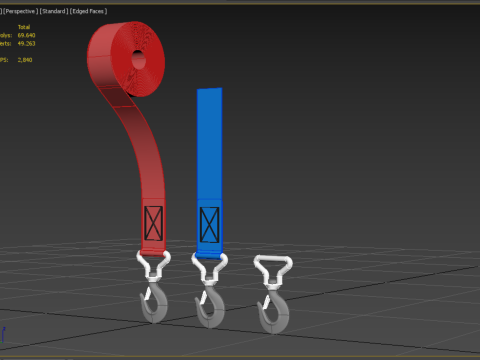Screen dimensions: 480x360
Task: Select the red rolled strap coil
Action: [x=127, y=60]
